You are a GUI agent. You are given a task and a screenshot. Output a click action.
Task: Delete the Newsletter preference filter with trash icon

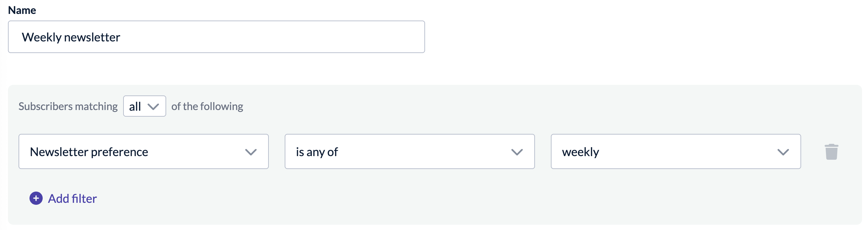pos(831,152)
